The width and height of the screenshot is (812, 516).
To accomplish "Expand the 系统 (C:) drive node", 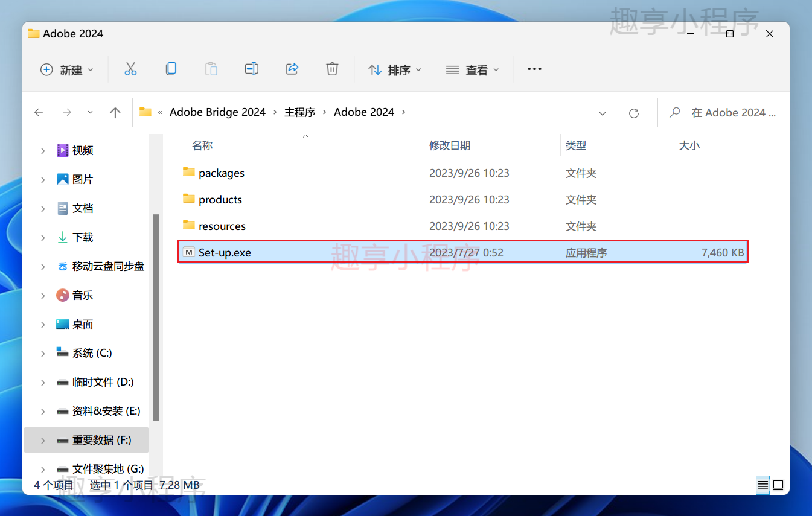I will pyautogui.click(x=43, y=354).
